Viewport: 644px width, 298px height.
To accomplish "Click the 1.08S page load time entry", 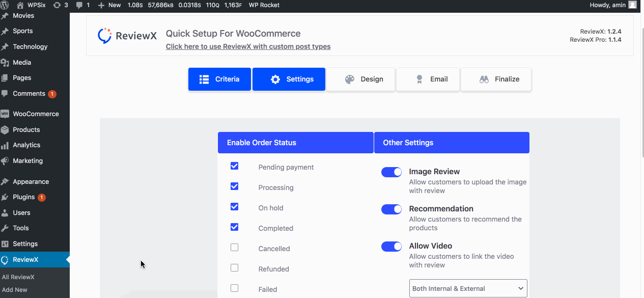I will click(135, 5).
